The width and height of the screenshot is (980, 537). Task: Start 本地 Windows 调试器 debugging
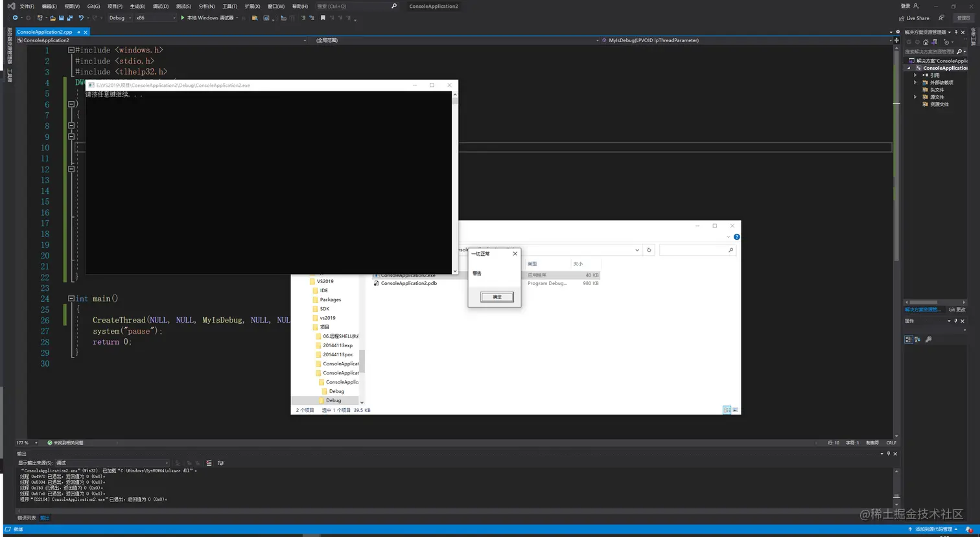(x=207, y=18)
